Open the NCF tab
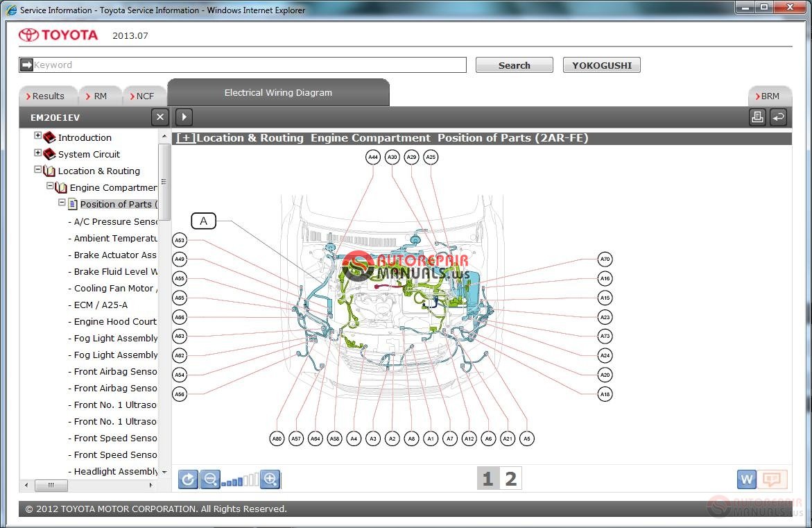Image resolution: width=812 pixels, height=528 pixels. [x=145, y=96]
